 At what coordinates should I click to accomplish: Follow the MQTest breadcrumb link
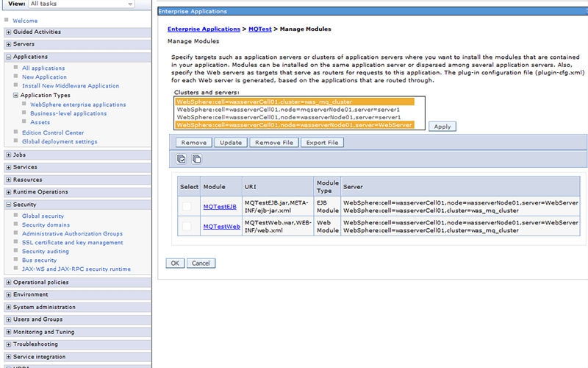(x=260, y=29)
